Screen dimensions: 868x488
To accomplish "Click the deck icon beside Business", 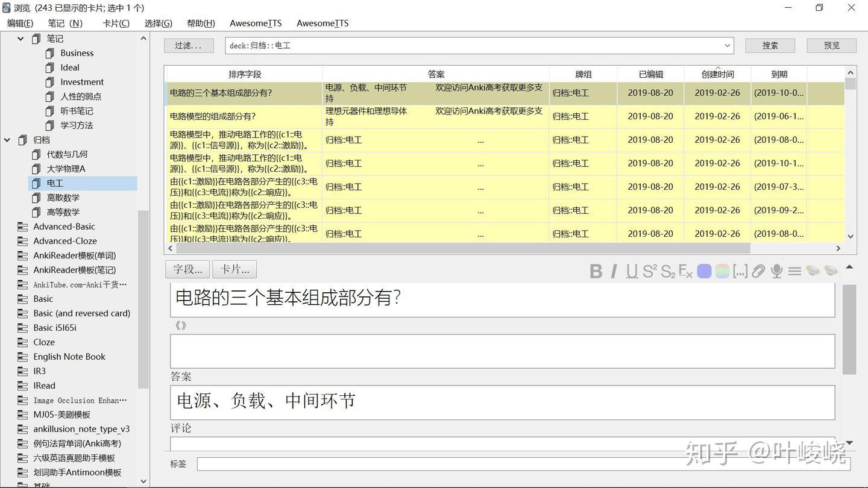I will (x=50, y=53).
